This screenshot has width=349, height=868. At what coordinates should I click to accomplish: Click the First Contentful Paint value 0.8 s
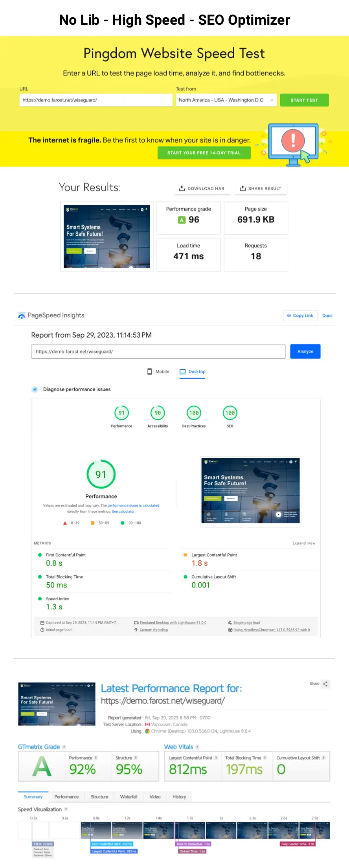coord(54,563)
